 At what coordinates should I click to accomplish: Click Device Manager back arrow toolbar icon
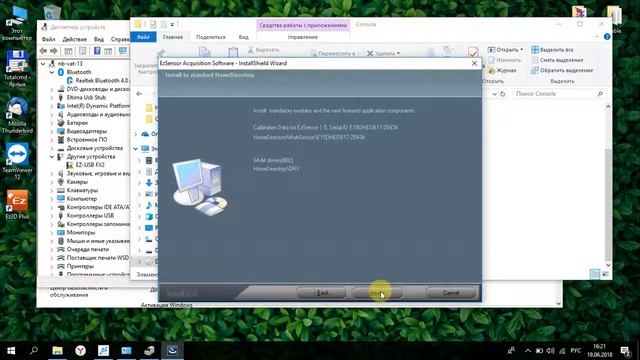[43, 51]
